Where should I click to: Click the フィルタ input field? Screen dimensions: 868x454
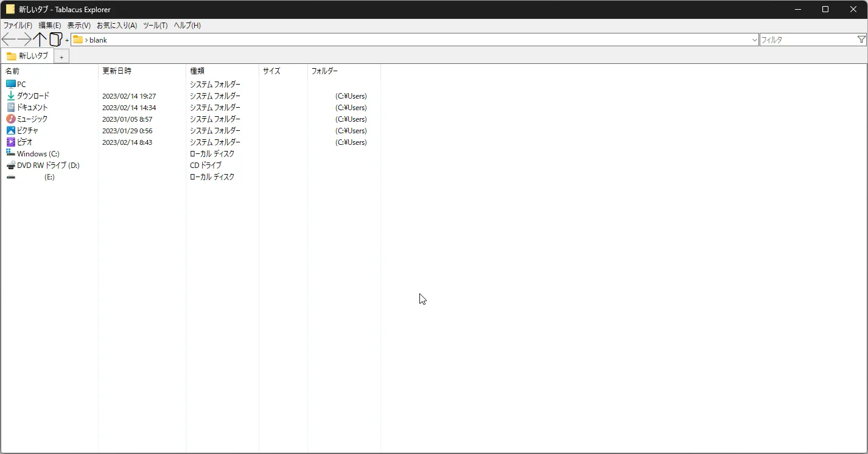[808, 40]
